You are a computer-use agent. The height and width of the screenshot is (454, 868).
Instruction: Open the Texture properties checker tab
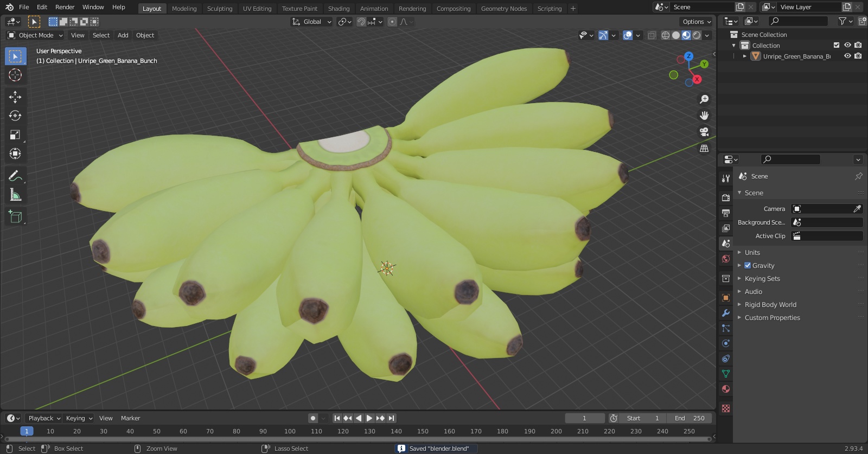(x=726, y=408)
